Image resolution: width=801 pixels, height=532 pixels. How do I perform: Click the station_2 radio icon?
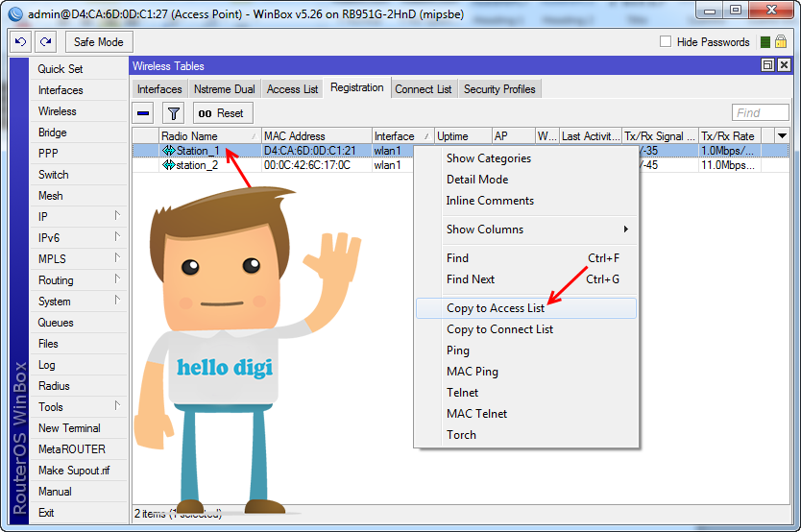(x=169, y=165)
